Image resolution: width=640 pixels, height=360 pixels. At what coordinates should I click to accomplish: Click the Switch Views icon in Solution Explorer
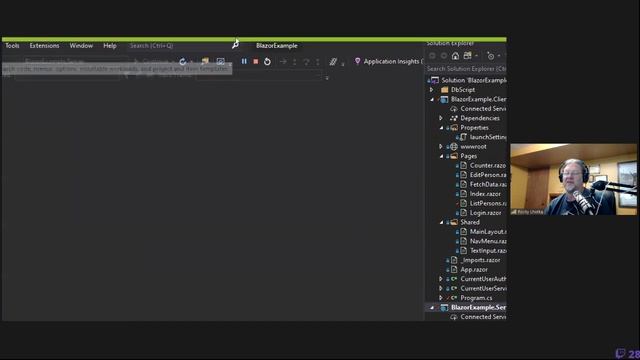[x=468, y=56]
